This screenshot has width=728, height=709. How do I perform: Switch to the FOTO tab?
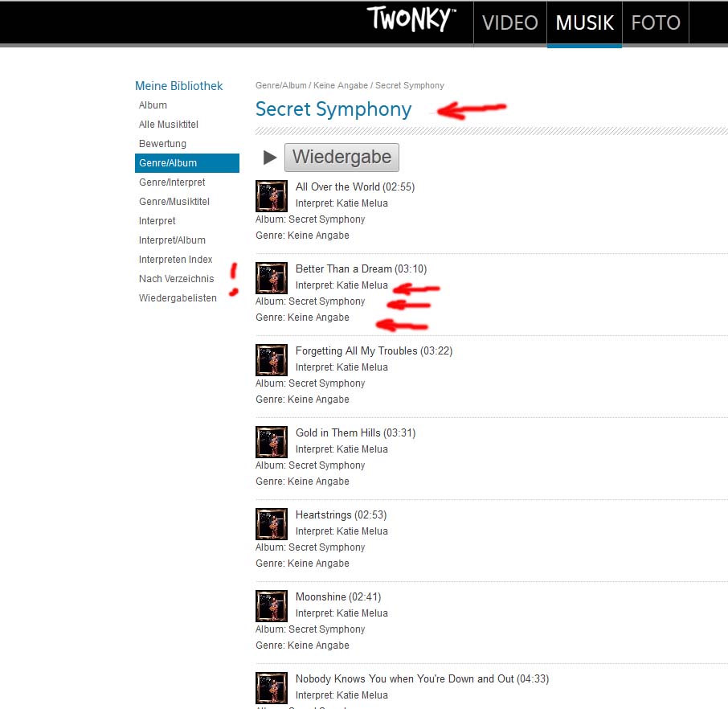655,23
